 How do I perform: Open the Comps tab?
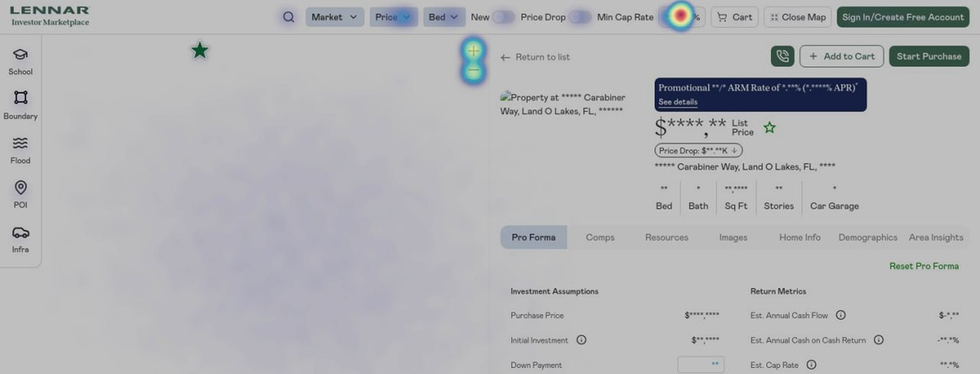(x=600, y=237)
